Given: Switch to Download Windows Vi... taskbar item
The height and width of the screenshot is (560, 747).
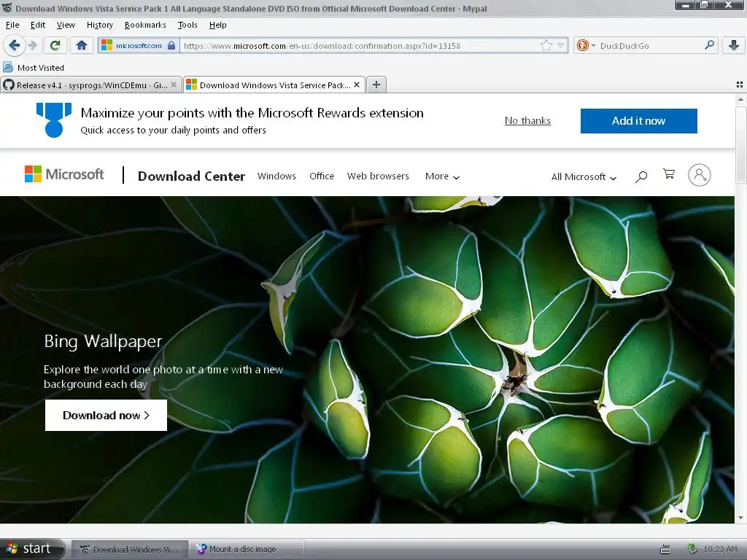Looking at the screenshot, I should (x=129, y=549).
